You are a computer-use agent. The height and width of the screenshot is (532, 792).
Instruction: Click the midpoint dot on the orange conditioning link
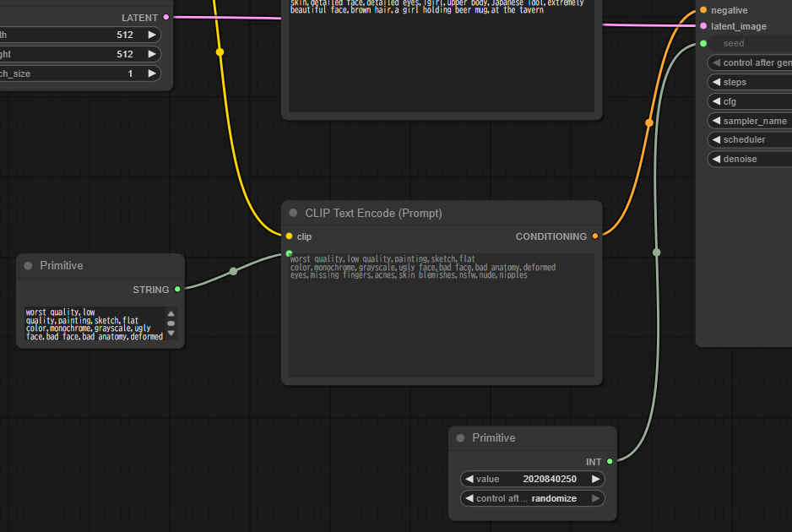(648, 123)
